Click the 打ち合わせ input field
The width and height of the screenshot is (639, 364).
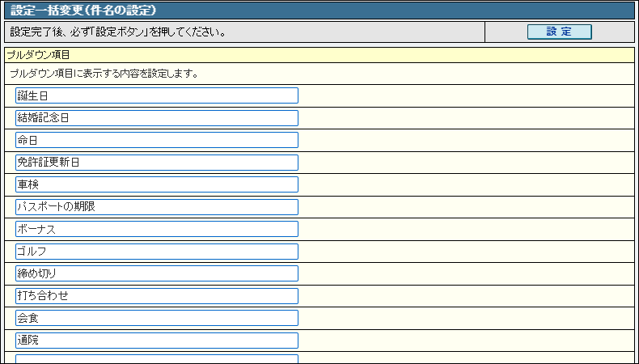pos(157,295)
